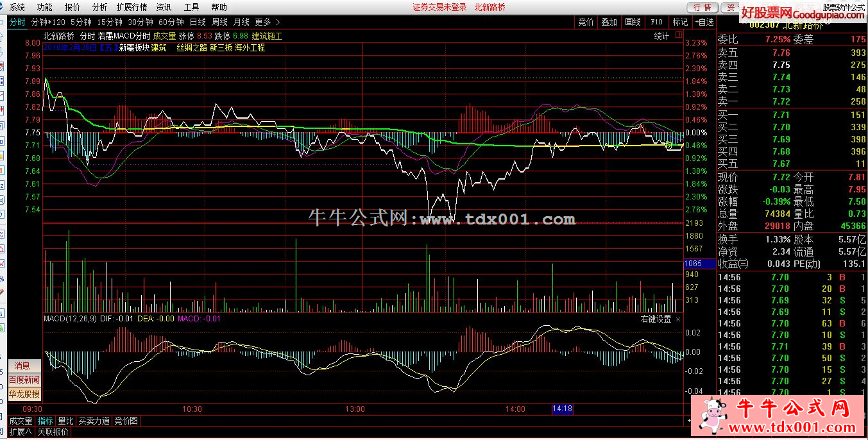Click the 若愚MACD分时 indicator name

[x=124, y=37]
